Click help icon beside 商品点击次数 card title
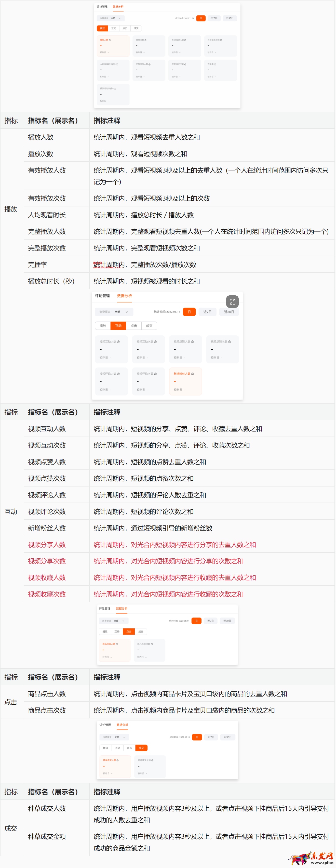The width and height of the screenshot is (336, 868). click(152, 644)
